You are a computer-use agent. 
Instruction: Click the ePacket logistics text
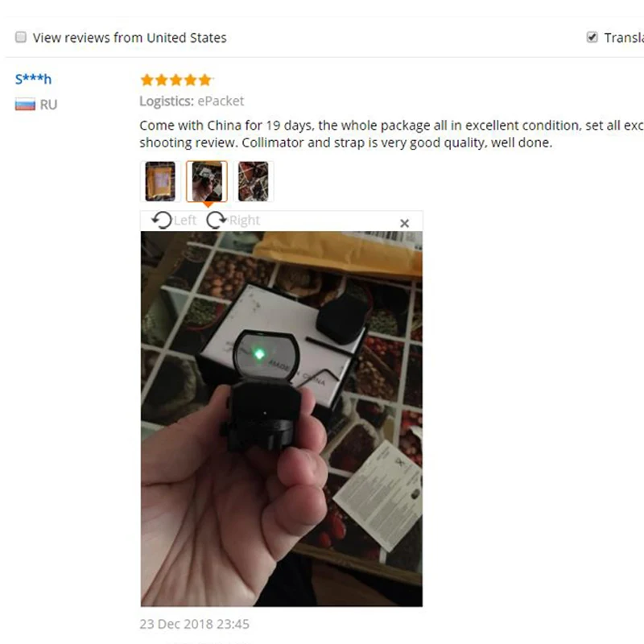click(x=221, y=101)
